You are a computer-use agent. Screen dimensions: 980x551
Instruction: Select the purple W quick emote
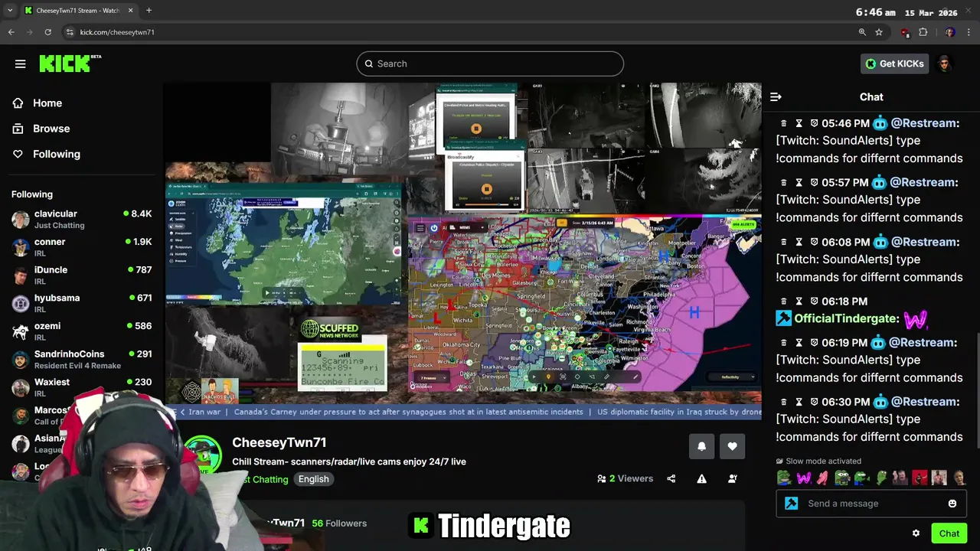803,478
